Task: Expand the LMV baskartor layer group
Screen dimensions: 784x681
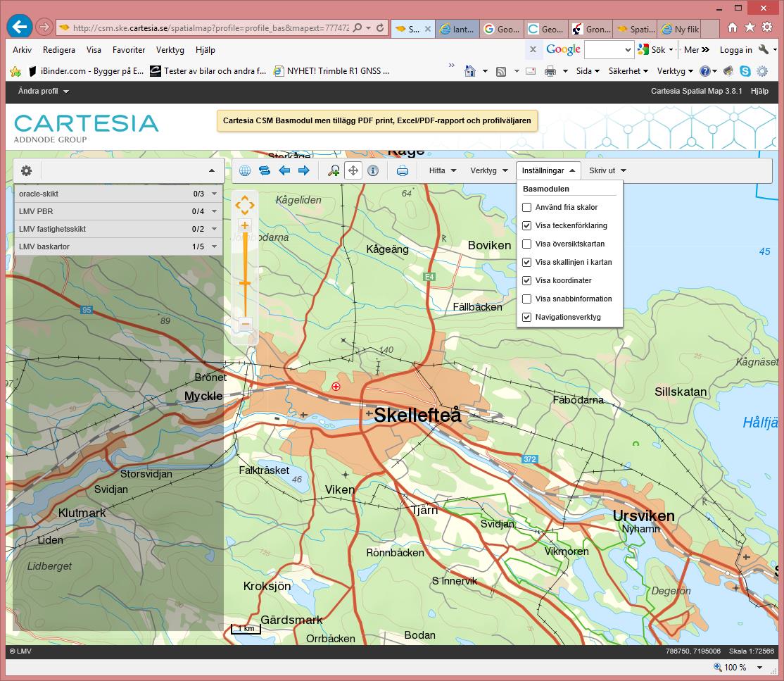Action: 215,246
